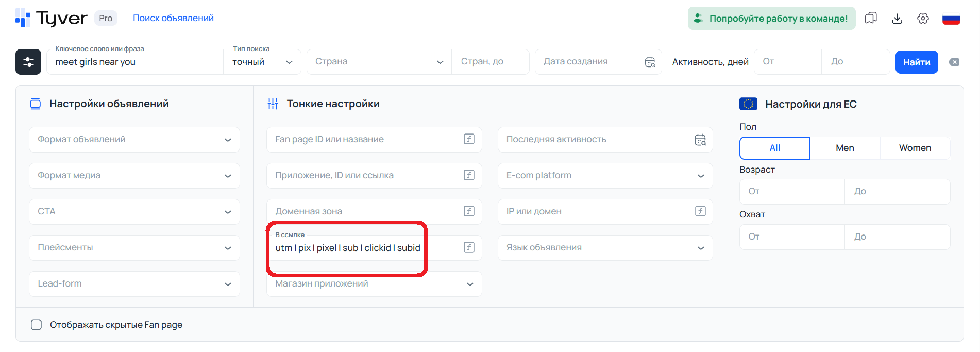Click Fan page ID или название field
This screenshot has width=980, height=352.
click(x=374, y=140)
